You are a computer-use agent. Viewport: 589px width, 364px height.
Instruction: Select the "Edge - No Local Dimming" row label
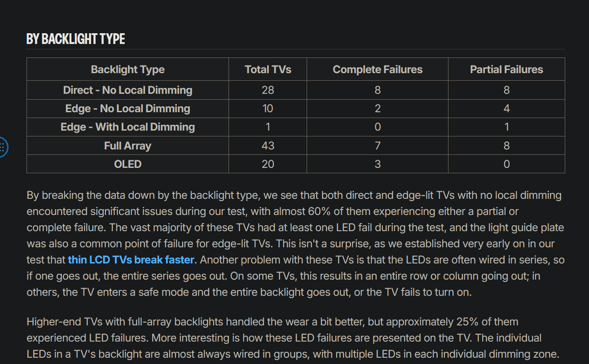[x=127, y=109]
